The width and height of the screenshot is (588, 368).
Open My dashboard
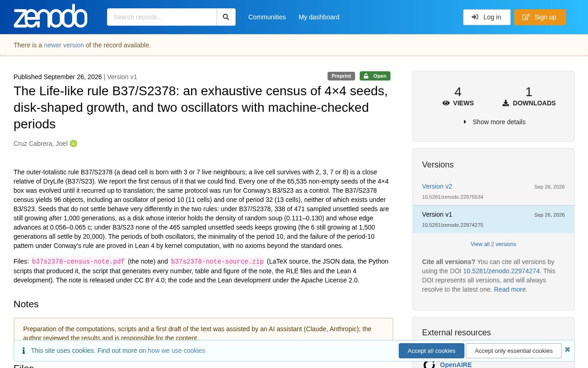click(x=319, y=17)
